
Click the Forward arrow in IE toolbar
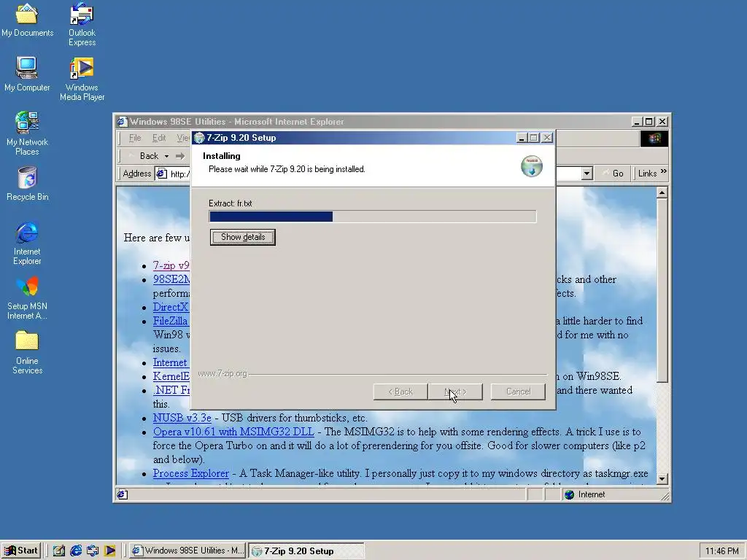tap(180, 156)
